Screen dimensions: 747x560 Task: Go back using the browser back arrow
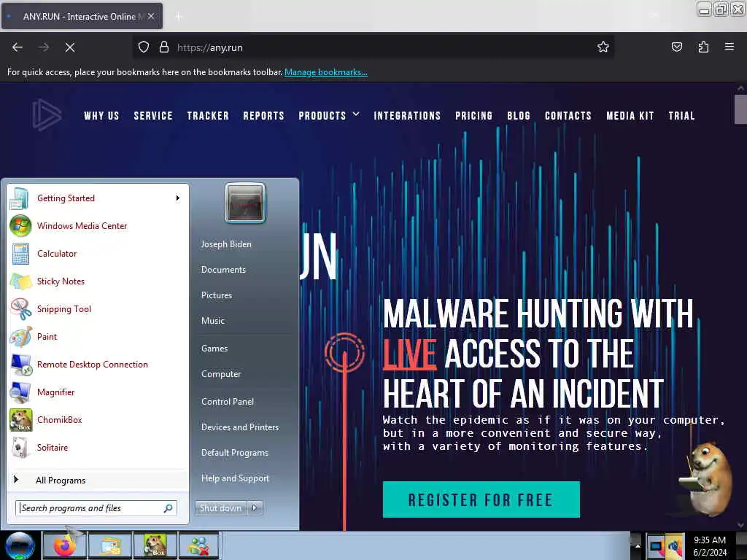(18, 47)
